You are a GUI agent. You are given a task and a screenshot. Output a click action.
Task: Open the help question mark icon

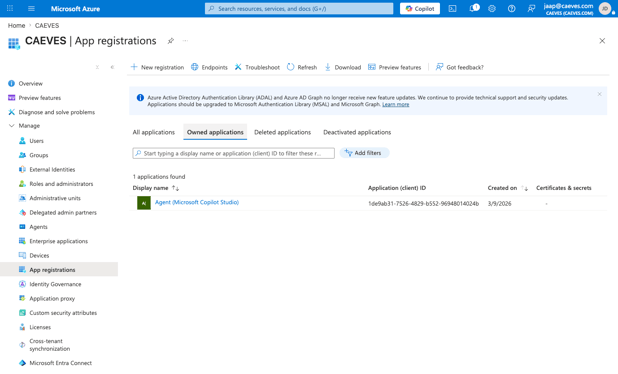coord(512,8)
